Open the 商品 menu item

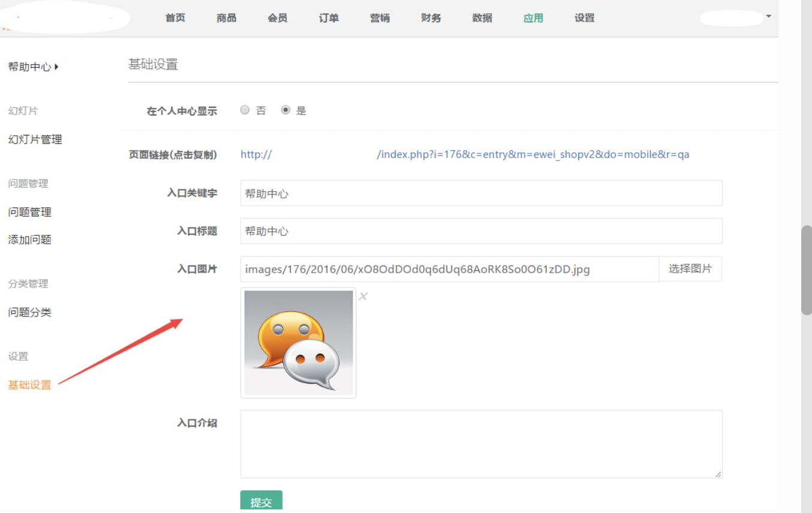tap(226, 18)
